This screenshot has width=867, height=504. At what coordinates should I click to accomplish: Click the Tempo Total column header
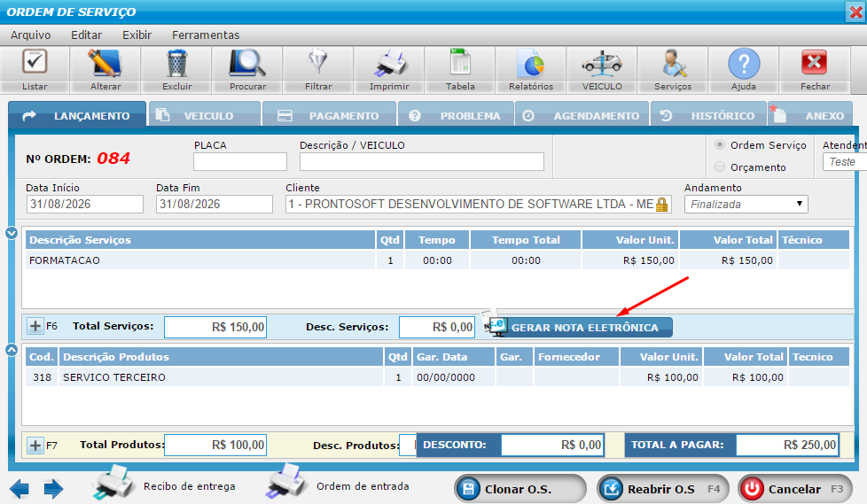click(526, 240)
